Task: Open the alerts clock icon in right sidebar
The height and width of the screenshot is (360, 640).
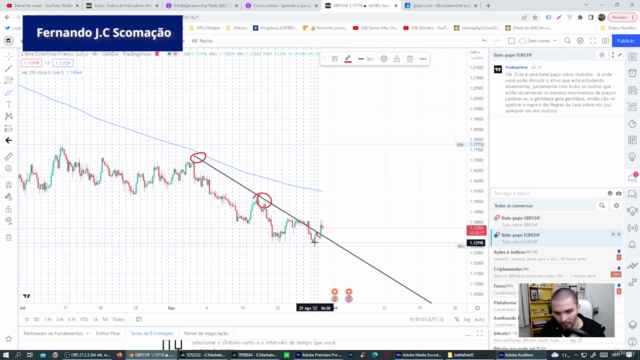Action: 632,73
